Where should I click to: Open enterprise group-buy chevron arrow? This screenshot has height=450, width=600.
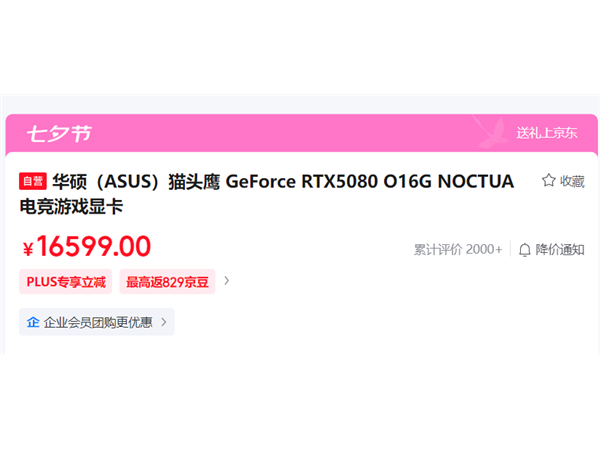pyautogui.click(x=164, y=322)
